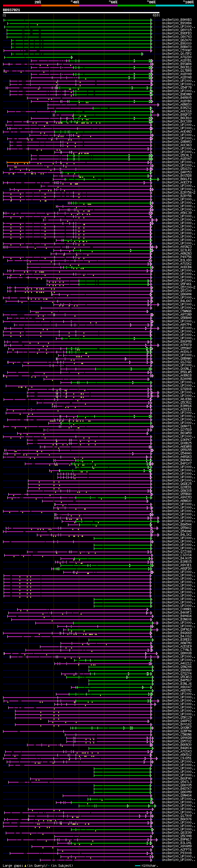Image resolution: width=197 pixels, height=868 pixels.
Task: Click the UniRef100_A0C963 hit label
Action: (x=177, y=145)
